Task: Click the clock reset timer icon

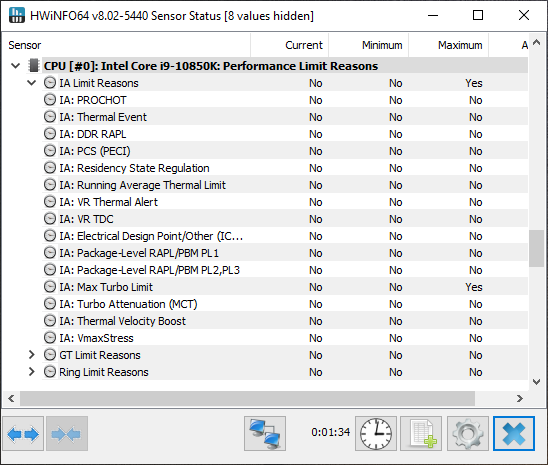Action: (376, 434)
